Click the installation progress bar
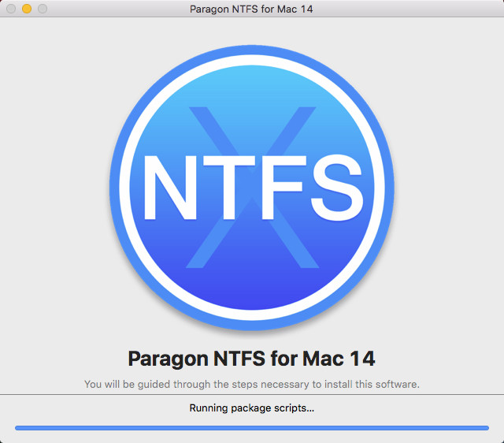The width and height of the screenshot is (504, 443). [x=252, y=428]
